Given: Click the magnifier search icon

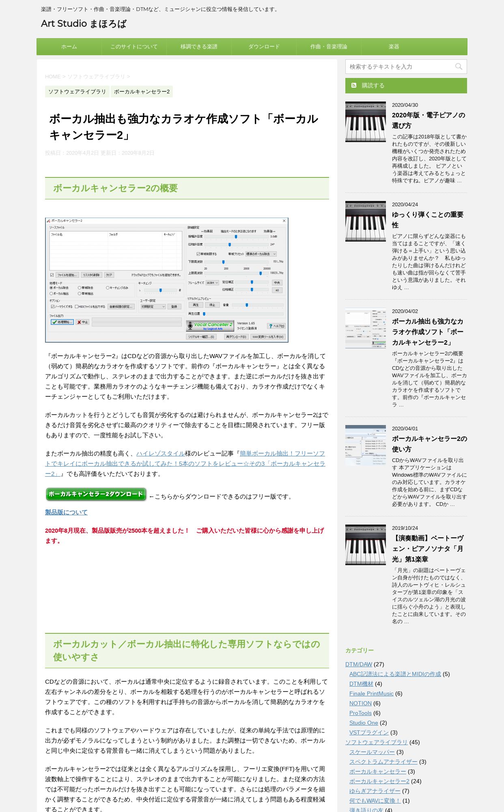Looking at the screenshot, I should (x=459, y=67).
